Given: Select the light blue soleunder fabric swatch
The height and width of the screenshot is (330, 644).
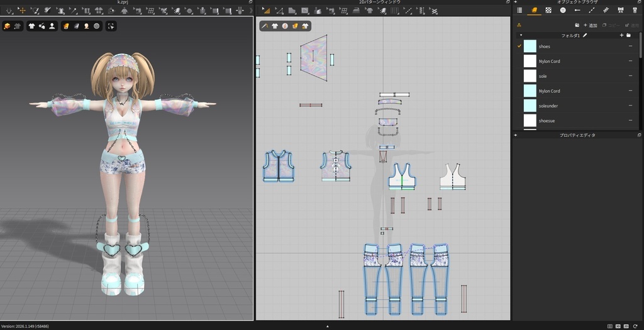Looking at the screenshot, I should pyautogui.click(x=530, y=106).
